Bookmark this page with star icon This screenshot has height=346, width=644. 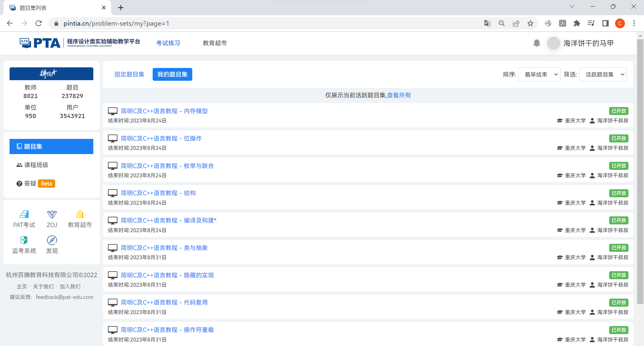(x=530, y=23)
